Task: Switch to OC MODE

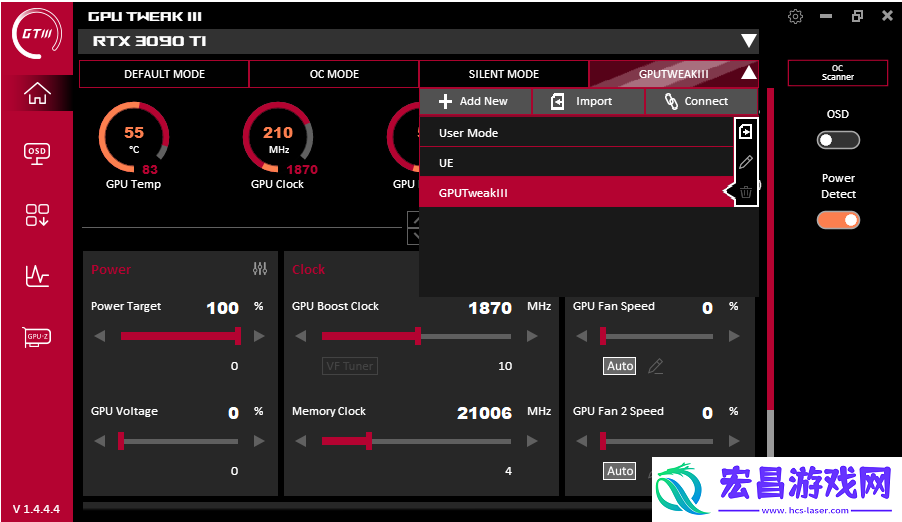Action: tap(334, 74)
